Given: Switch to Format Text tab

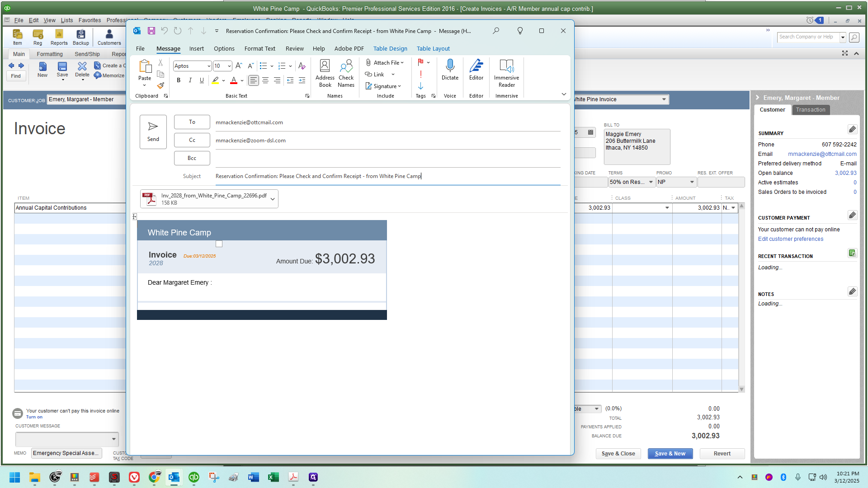Looking at the screenshot, I should point(259,49).
